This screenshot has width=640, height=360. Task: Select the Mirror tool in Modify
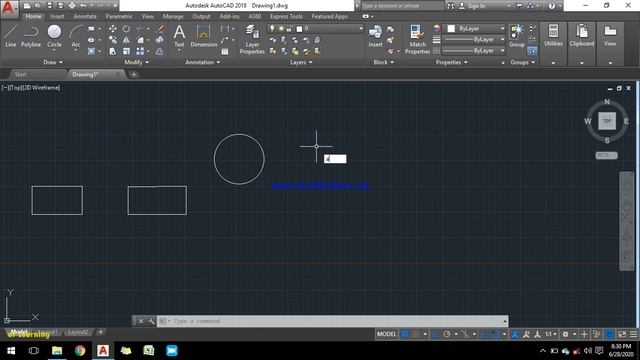click(x=126, y=40)
